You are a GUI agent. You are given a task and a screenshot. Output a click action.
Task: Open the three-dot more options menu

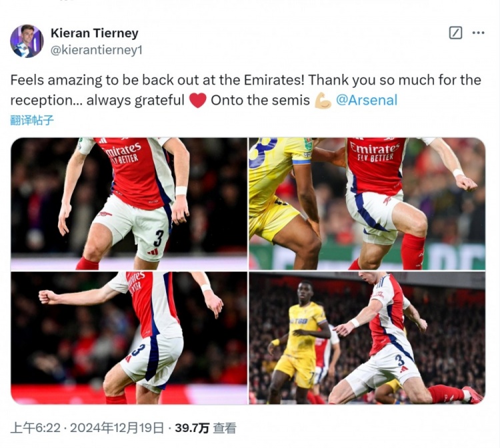pos(478,33)
